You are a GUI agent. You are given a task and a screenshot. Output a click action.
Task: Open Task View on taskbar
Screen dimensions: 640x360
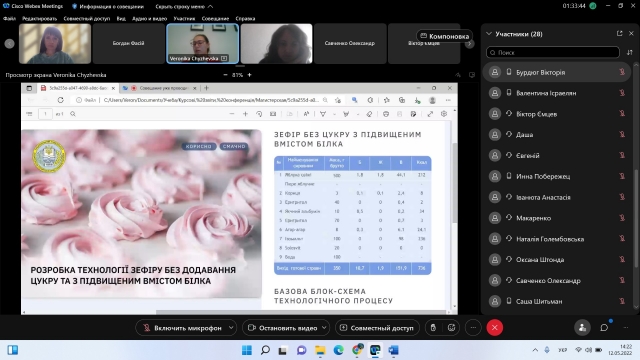283,350
